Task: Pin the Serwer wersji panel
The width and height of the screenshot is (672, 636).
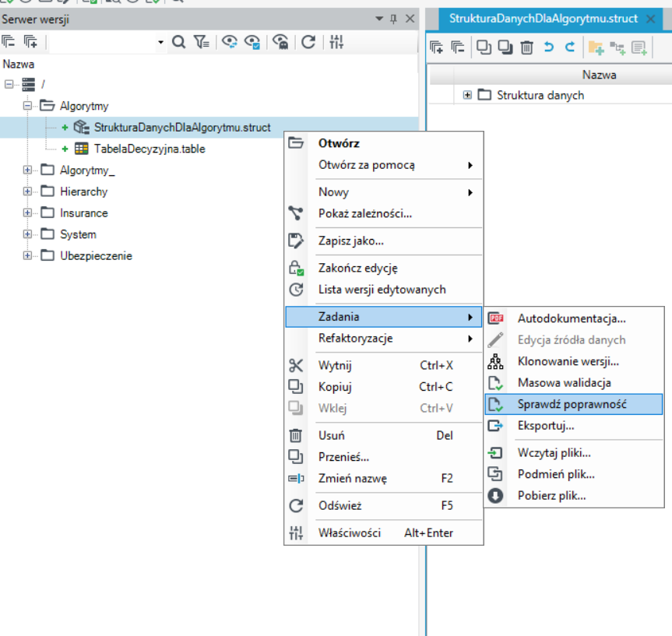Action: pyautogui.click(x=393, y=19)
